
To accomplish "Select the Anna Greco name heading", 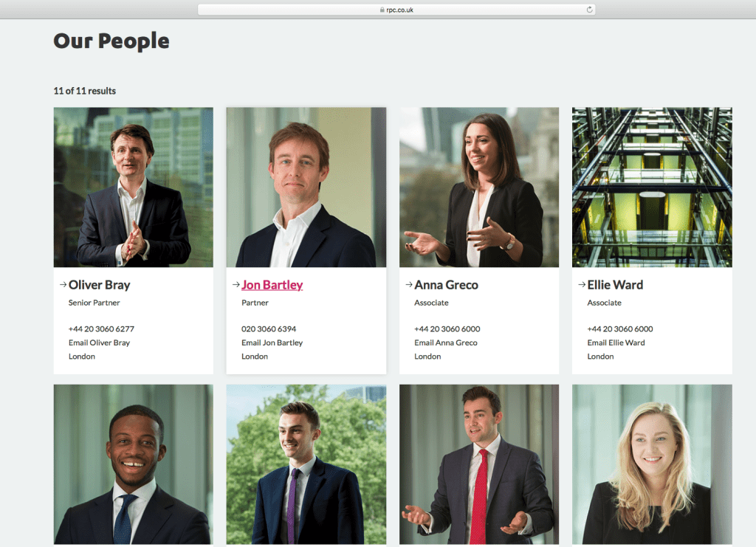I will click(x=446, y=285).
